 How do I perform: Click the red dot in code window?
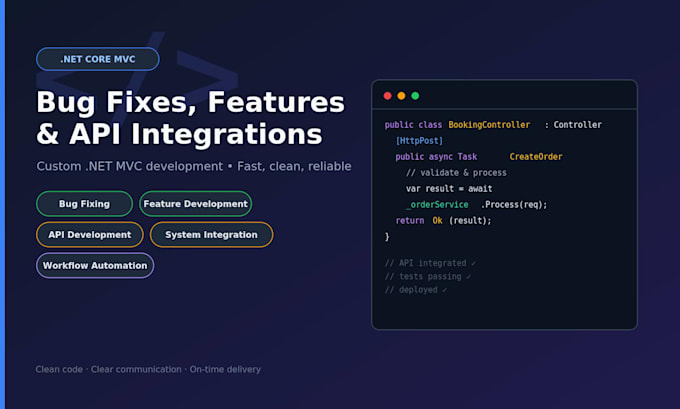coord(388,96)
